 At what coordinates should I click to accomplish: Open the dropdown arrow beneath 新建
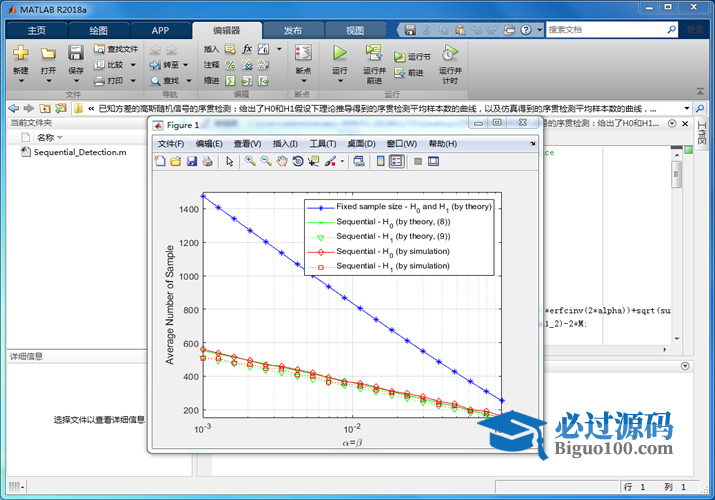21,81
